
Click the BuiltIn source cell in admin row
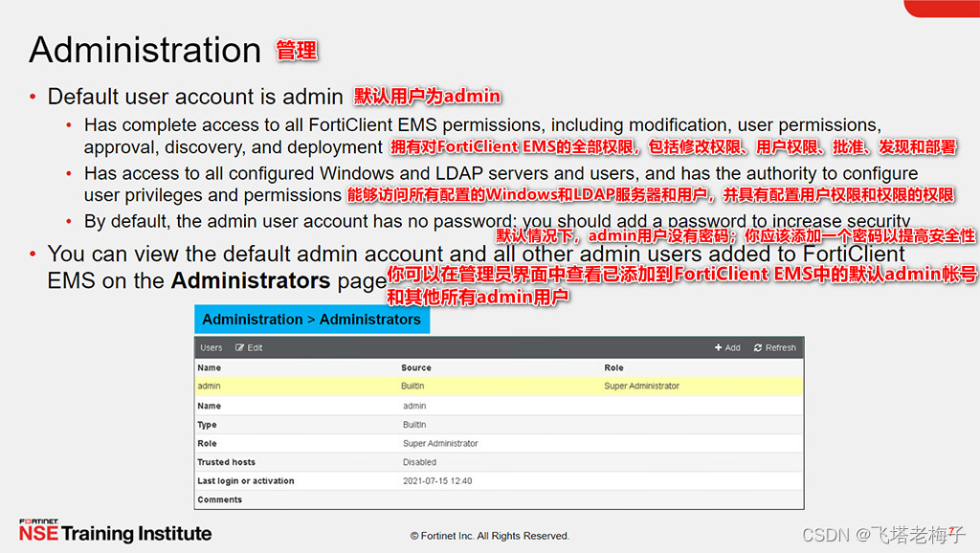pyautogui.click(x=412, y=387)
